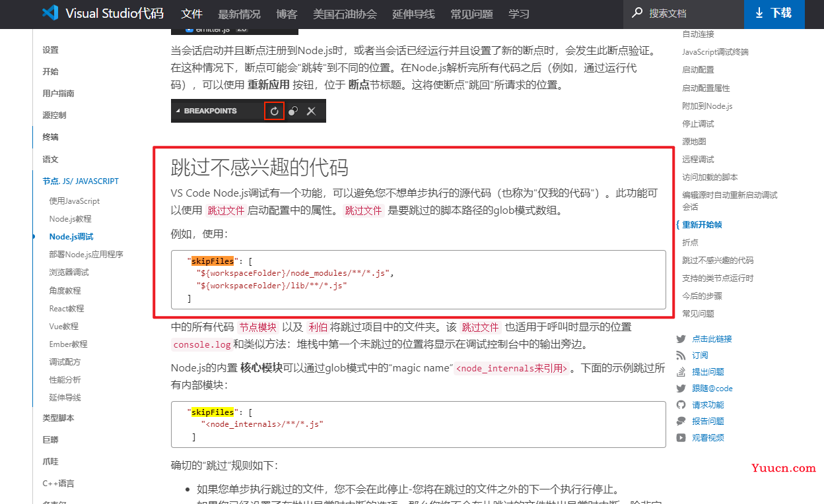Jump to JavaScript调试终端 section
824x504 pixels.
(x=715, y=51)
